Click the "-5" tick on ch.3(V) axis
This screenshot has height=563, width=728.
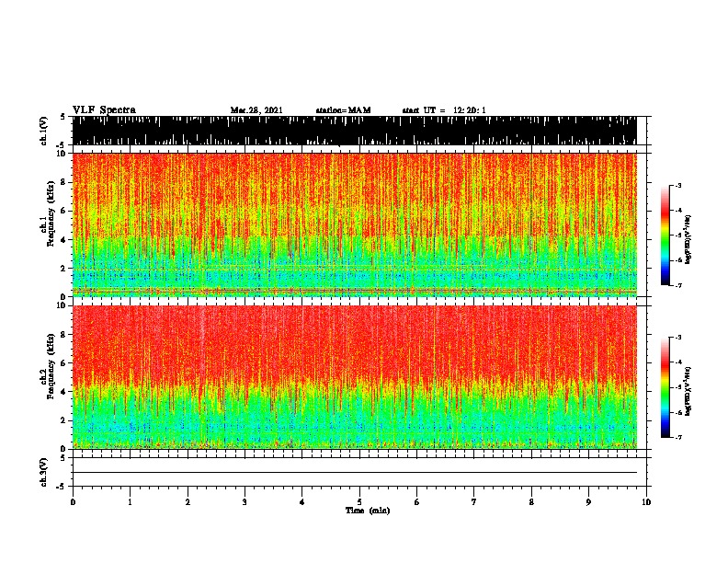(x=62, y=487)
